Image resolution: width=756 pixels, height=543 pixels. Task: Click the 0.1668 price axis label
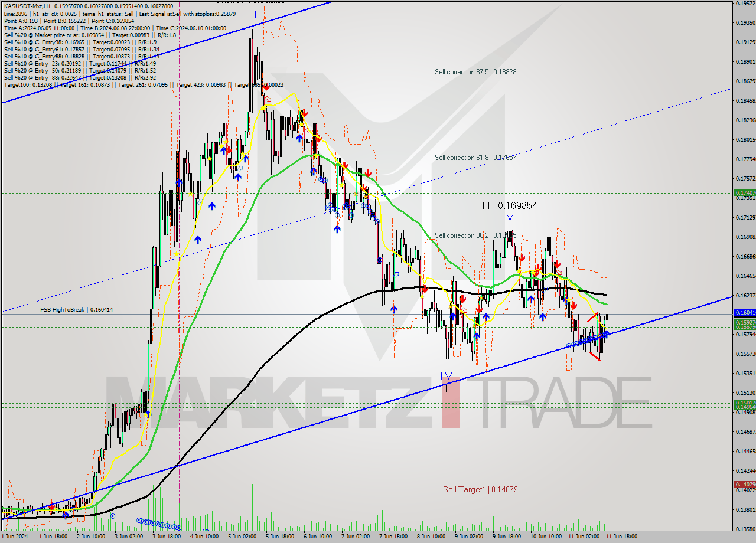(746, 257)
